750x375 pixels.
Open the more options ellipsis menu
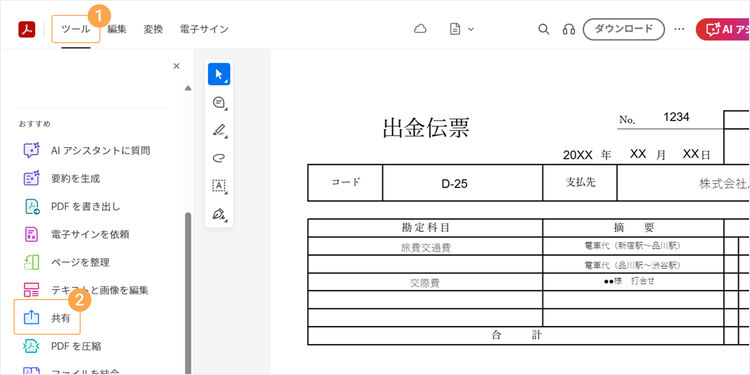tap(679, 29)
